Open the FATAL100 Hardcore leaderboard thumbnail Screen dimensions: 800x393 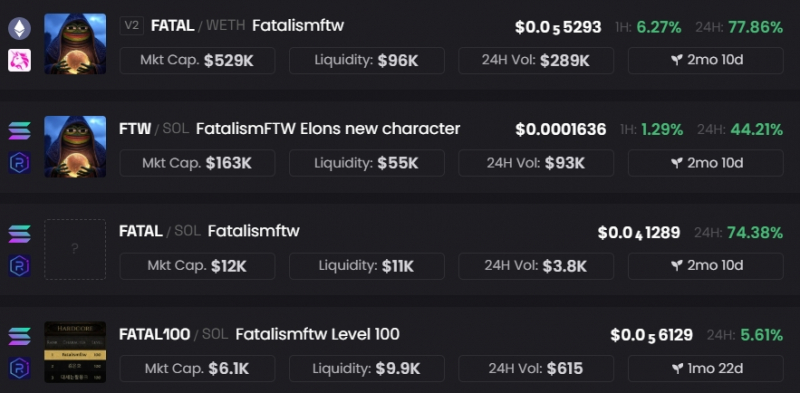(75, 352)
